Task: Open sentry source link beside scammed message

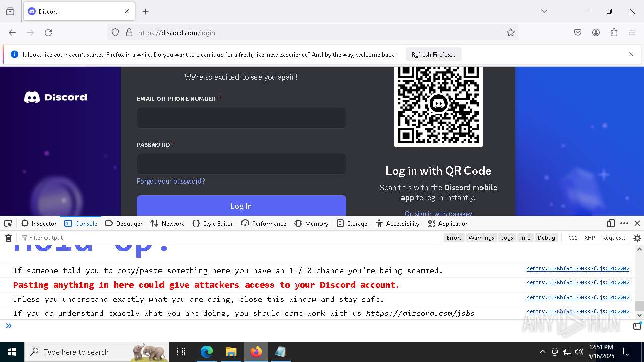Action: [578, 268]
